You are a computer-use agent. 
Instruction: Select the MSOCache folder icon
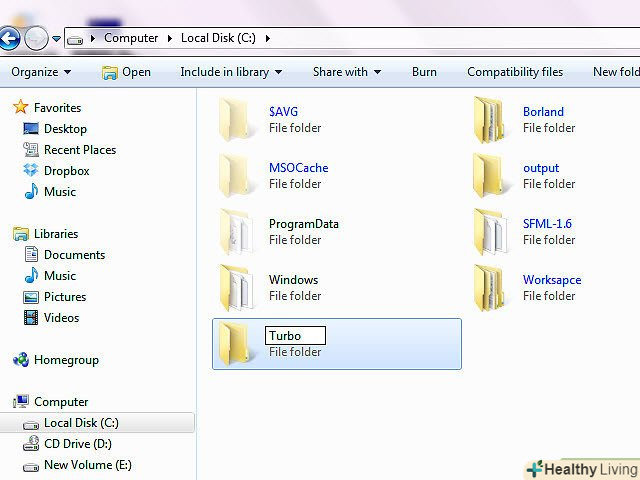[237, 176]
